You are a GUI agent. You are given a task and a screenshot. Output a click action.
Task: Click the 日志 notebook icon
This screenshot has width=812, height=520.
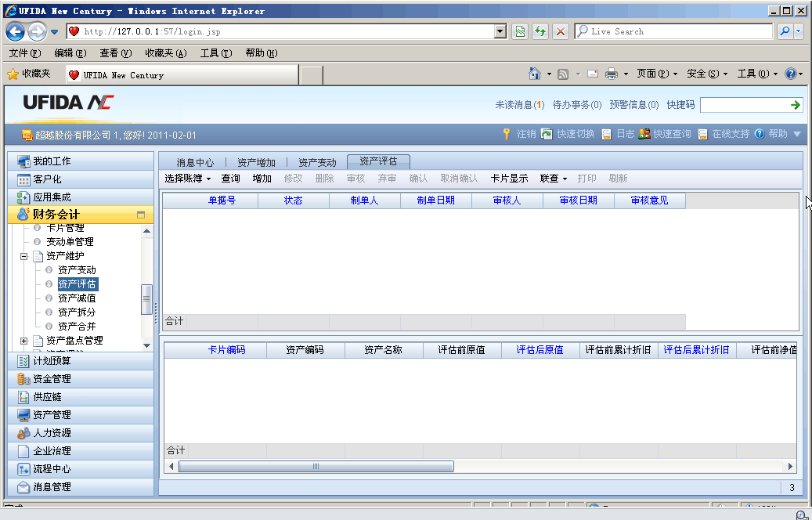pos(606,134)
